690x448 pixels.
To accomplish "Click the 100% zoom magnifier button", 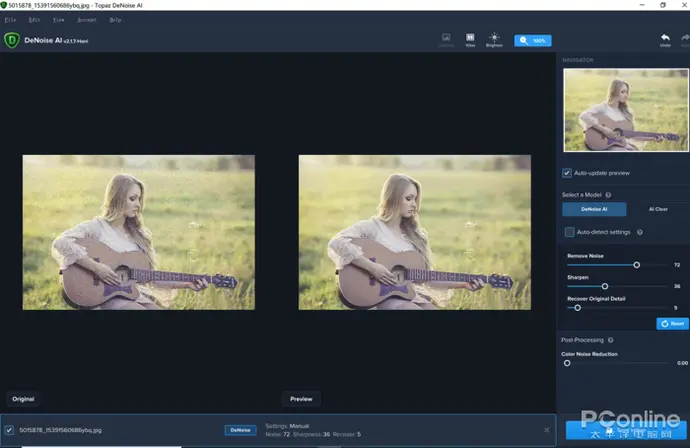I will pos(532,40).
